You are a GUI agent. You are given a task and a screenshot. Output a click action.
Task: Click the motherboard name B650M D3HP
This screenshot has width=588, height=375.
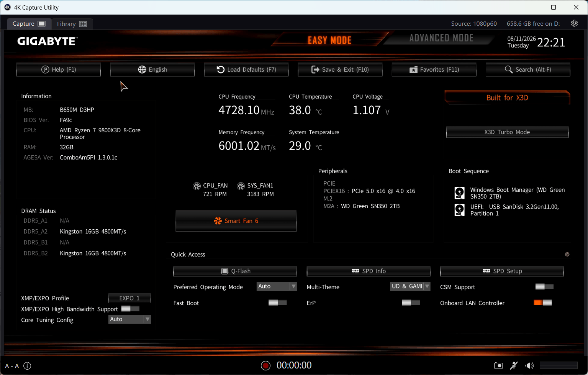[77, 110]
